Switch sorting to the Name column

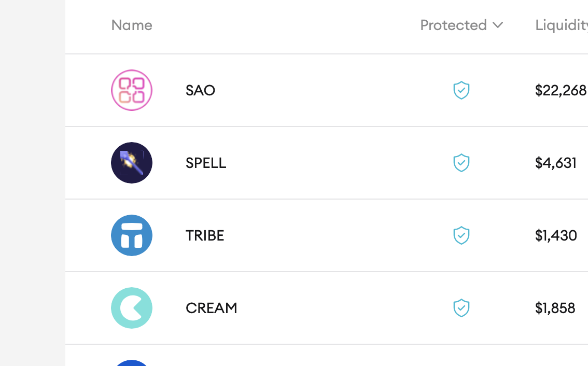(x=132, y=25)
